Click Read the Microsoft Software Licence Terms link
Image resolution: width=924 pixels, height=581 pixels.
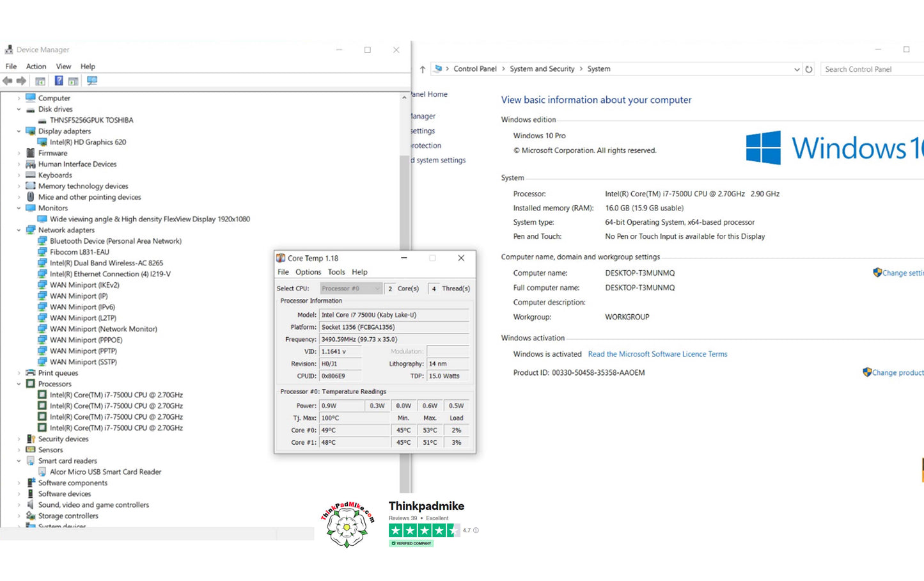pos(657,354)
